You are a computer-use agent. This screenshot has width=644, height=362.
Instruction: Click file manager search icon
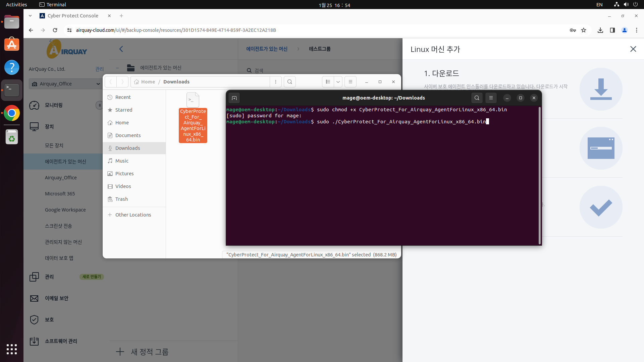click(x=290, y=82)
